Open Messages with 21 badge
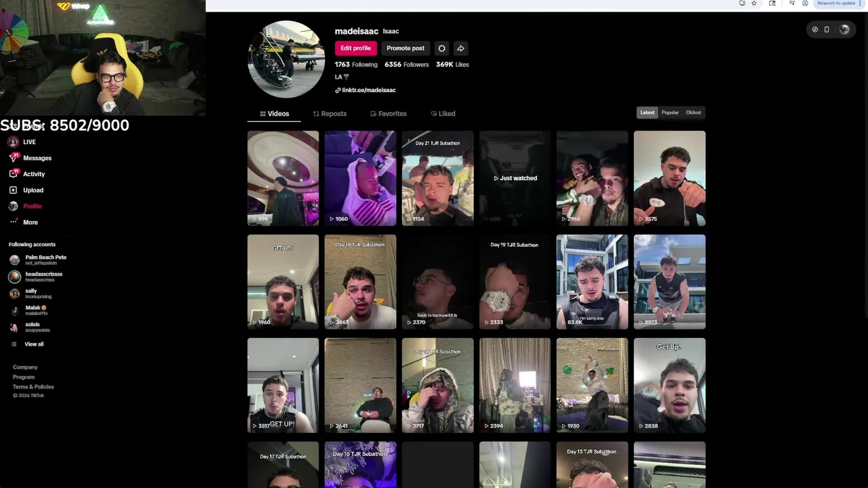The width and height of the screenshot is (868, 488). (x=31, y=158)
